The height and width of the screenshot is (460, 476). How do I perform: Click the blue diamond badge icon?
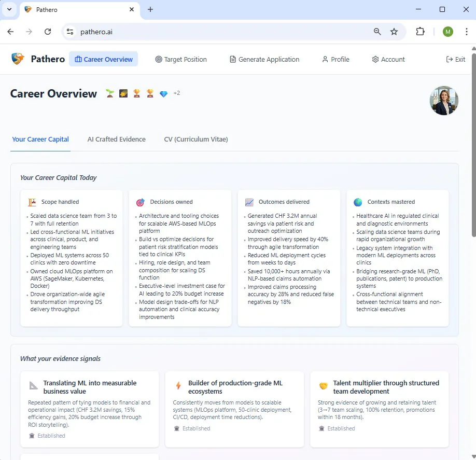click(x=164, y=94)
